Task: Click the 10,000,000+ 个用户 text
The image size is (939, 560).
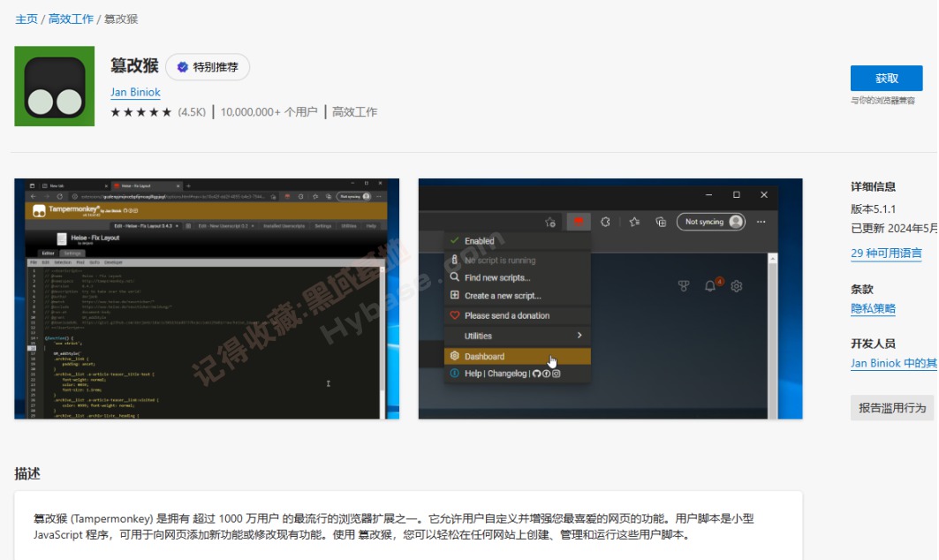Action: pos(269,112)
